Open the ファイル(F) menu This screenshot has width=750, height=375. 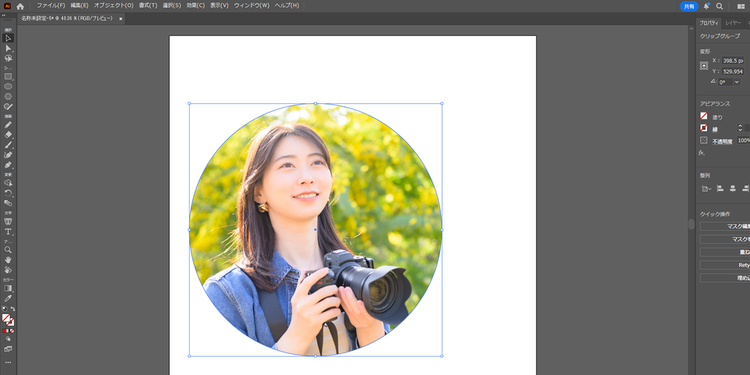click(x=51, y=5)
